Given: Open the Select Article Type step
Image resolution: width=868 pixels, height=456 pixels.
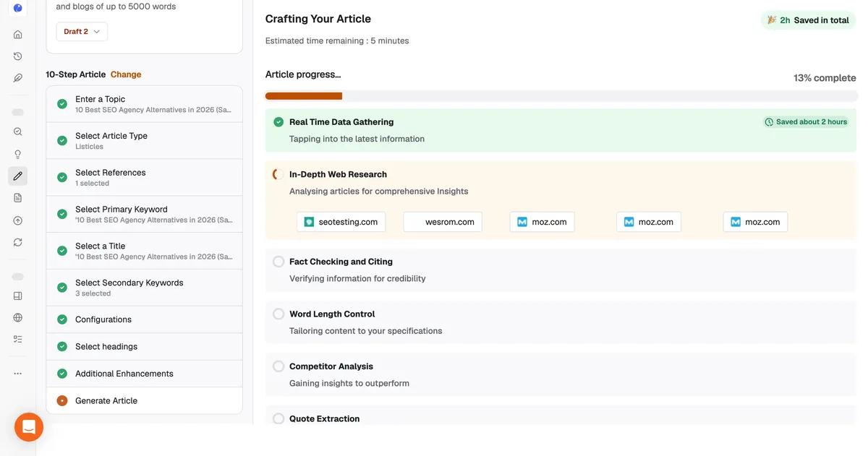Looking at the screenshot, I should tap(145, 141).
